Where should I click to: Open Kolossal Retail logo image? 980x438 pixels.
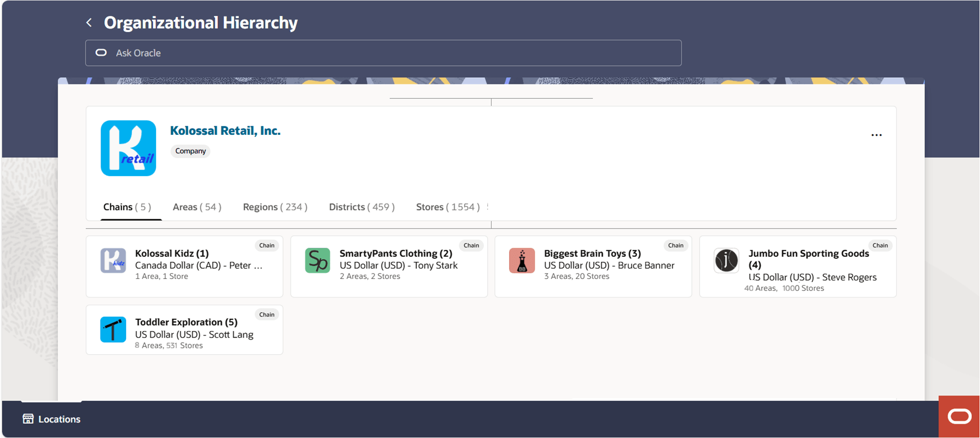click(x=128, y=148)
